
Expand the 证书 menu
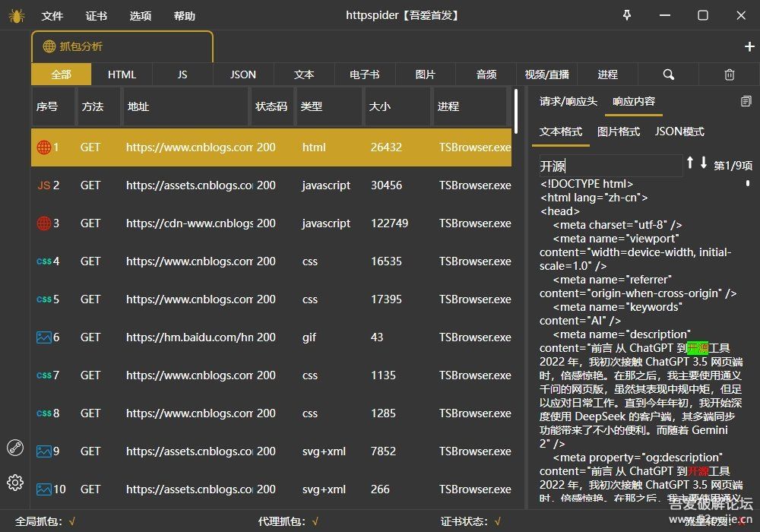[x=97, y=16]
